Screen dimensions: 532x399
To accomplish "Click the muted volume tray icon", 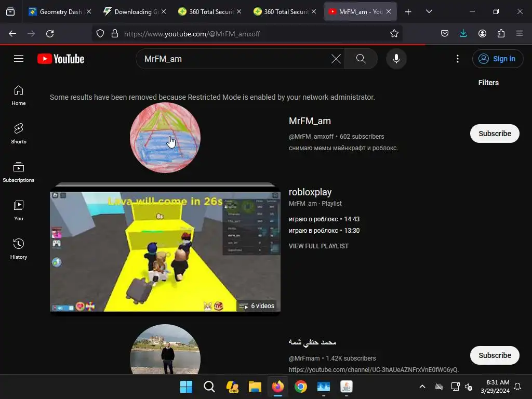I will [x=469, y=387].
